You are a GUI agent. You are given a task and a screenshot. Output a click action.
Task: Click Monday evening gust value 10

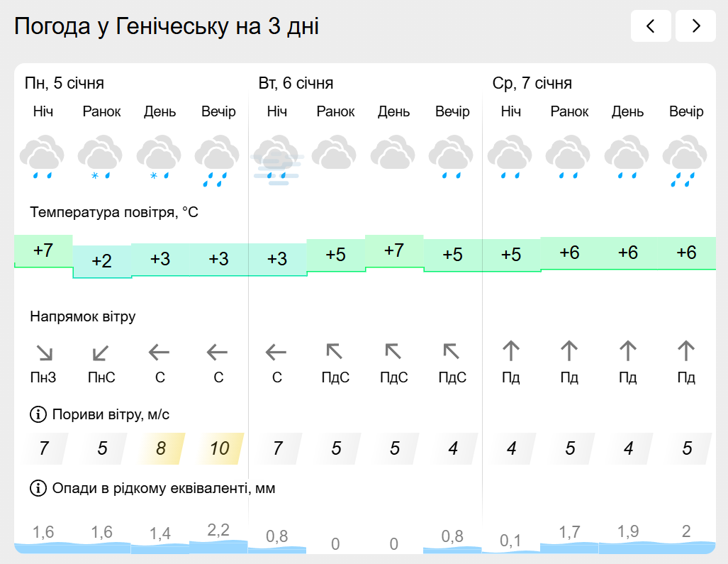pos(219,448)
